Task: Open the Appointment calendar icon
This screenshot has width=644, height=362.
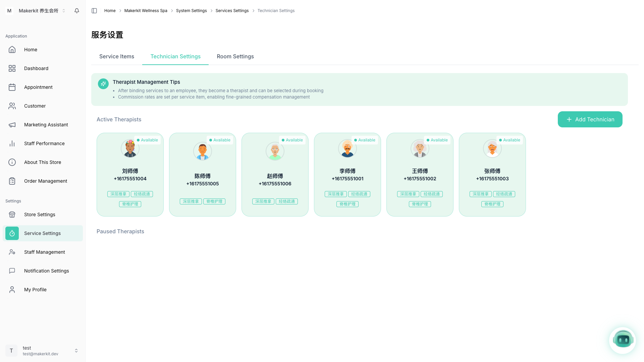Action: (12, 87)
